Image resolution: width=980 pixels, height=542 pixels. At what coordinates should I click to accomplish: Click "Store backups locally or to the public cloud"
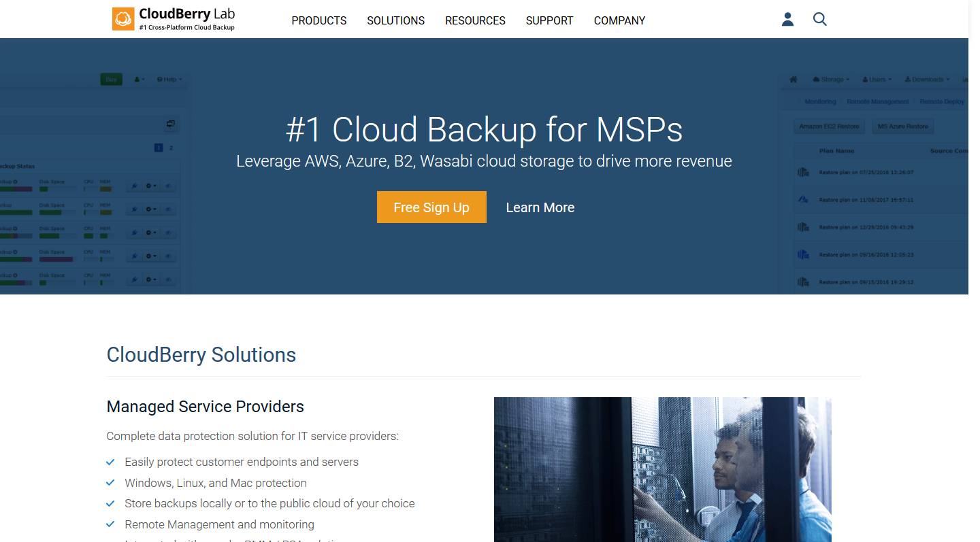coord(269,504)
